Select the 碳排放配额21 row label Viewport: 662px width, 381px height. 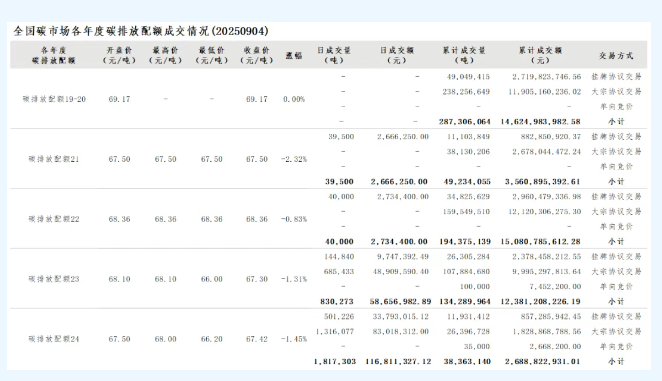coord(54,159)
